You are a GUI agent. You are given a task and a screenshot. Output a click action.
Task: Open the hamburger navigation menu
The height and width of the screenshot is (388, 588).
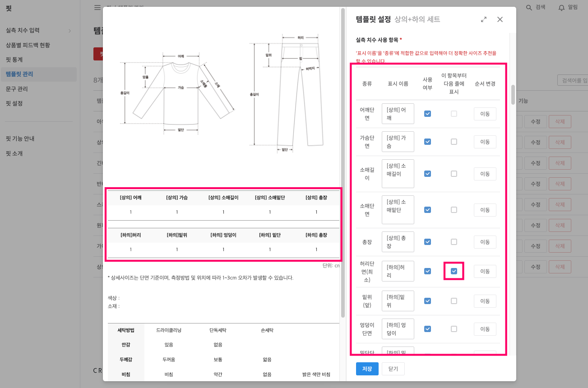pyautogui.click(x=97, y=7)
